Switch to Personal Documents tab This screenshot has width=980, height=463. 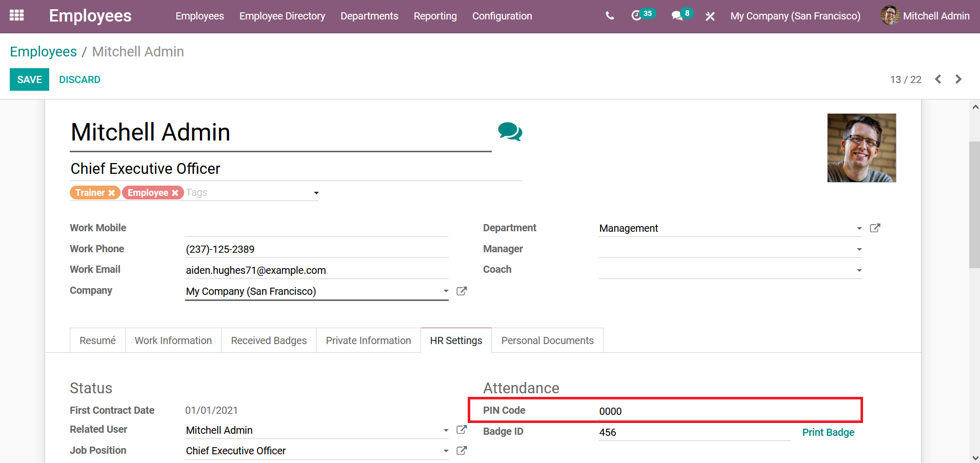(547, 340)
